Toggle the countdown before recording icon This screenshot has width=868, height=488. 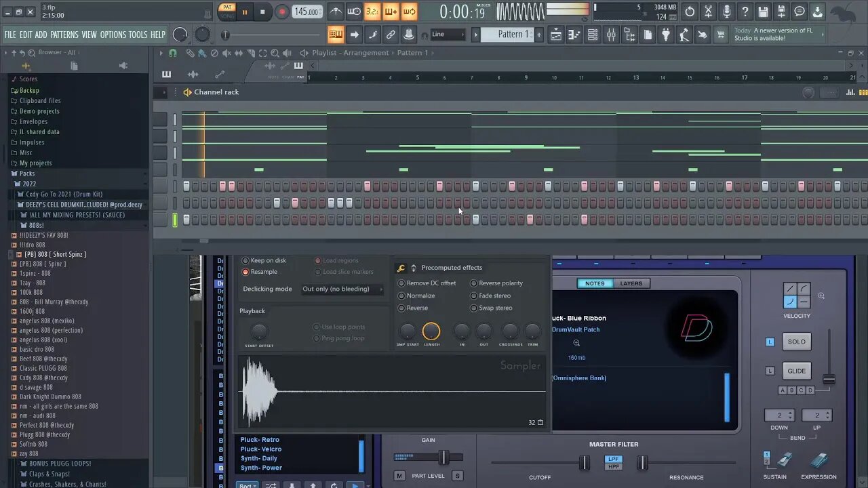(x=372, y=12)
